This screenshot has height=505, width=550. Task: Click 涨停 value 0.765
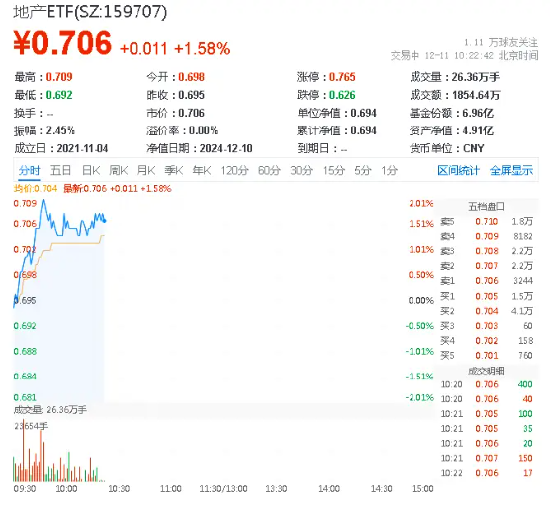click(x=342, y=77)
